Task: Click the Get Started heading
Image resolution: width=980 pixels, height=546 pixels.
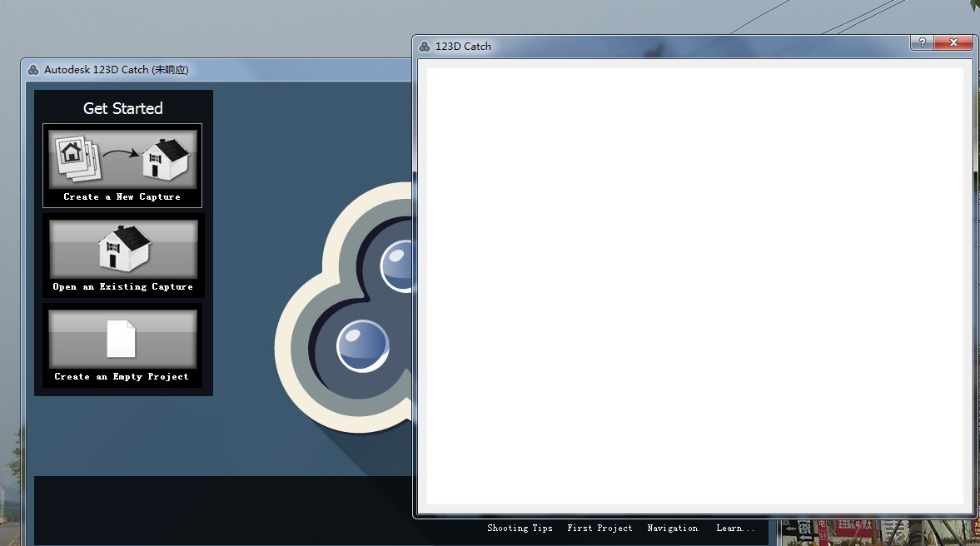Action: tap(123, 108)
